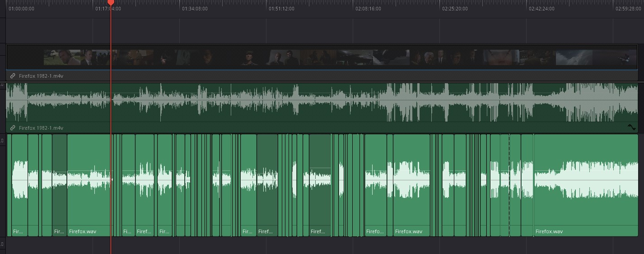The height and width of the screenshot is (254, 644).
Task: Open the curve icon on the m4v audio clip
Action: (x=632, y=128)
